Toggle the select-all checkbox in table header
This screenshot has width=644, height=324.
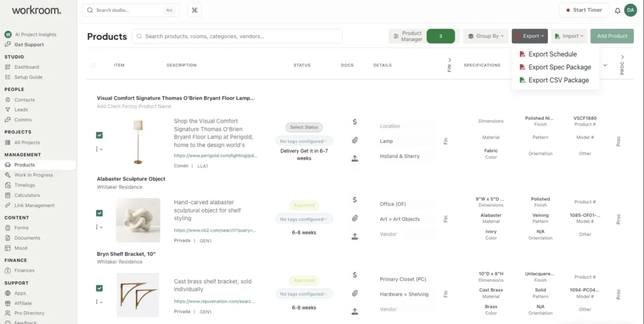[x=93, y=65]
